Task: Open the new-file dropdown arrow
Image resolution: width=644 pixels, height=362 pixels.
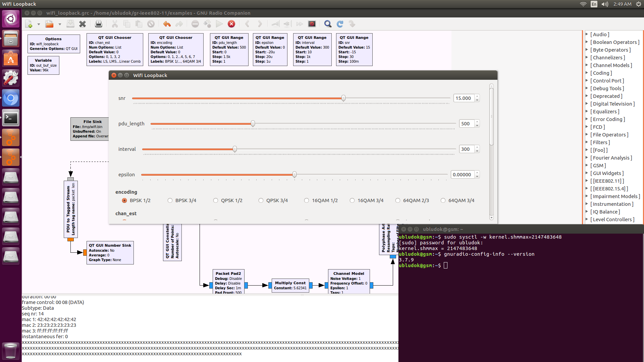Action: tap(39, 24)
